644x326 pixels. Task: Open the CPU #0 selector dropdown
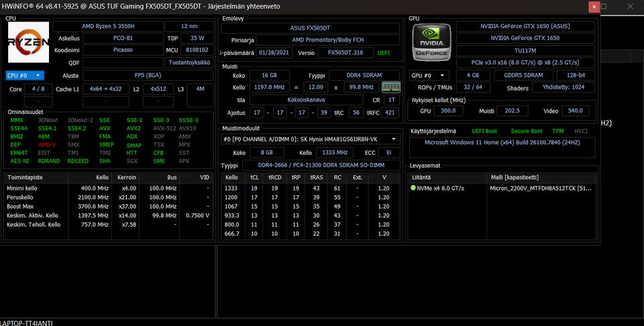coord(25,76)
